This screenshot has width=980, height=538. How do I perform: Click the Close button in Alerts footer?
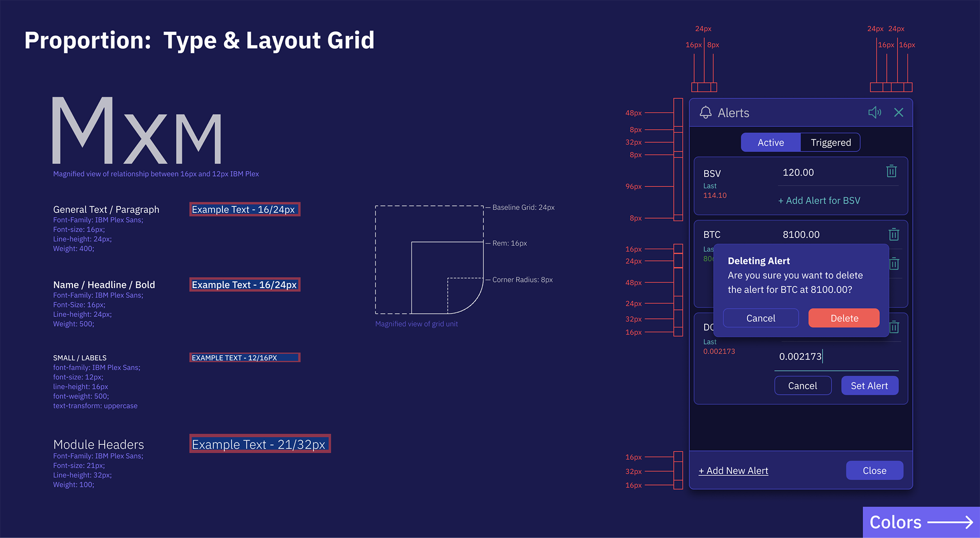click(x=874, y=471)
